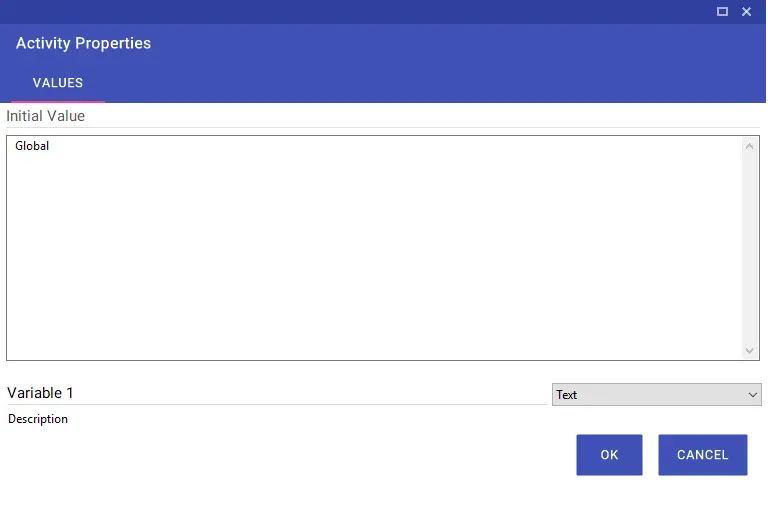Click the vertical scrollbar track
The image size is (768, 531).
click(x=749, y=248)
